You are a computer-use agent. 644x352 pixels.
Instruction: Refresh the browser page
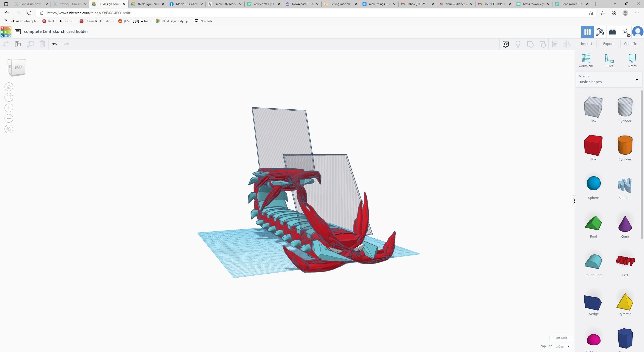29,13
